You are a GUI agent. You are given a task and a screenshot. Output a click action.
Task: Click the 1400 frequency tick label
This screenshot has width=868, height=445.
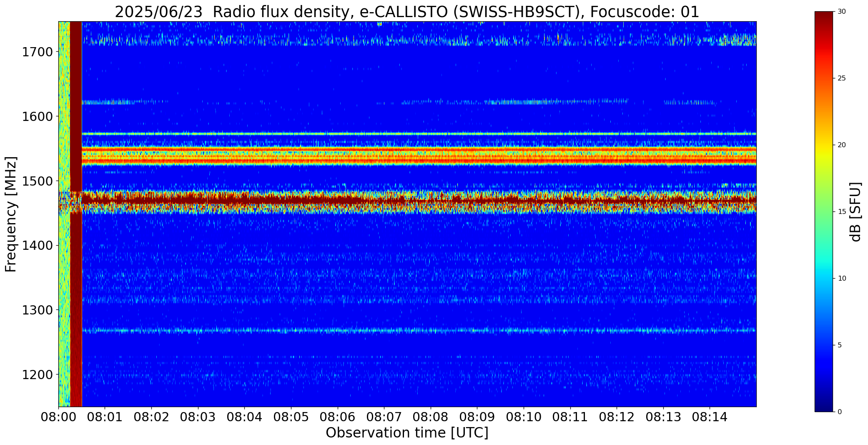[37, 246]
